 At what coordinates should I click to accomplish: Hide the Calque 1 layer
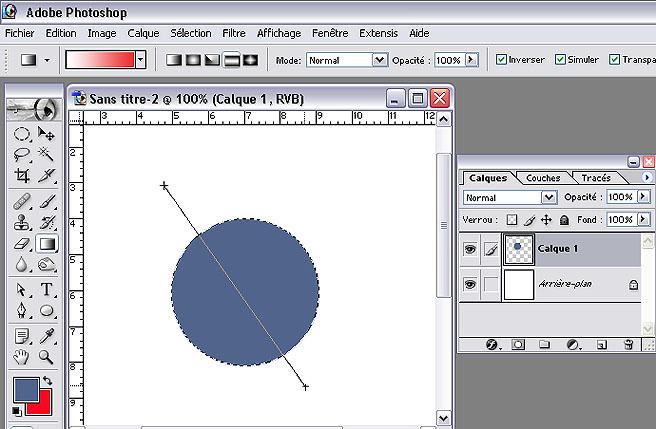click(x=470, y=249)
